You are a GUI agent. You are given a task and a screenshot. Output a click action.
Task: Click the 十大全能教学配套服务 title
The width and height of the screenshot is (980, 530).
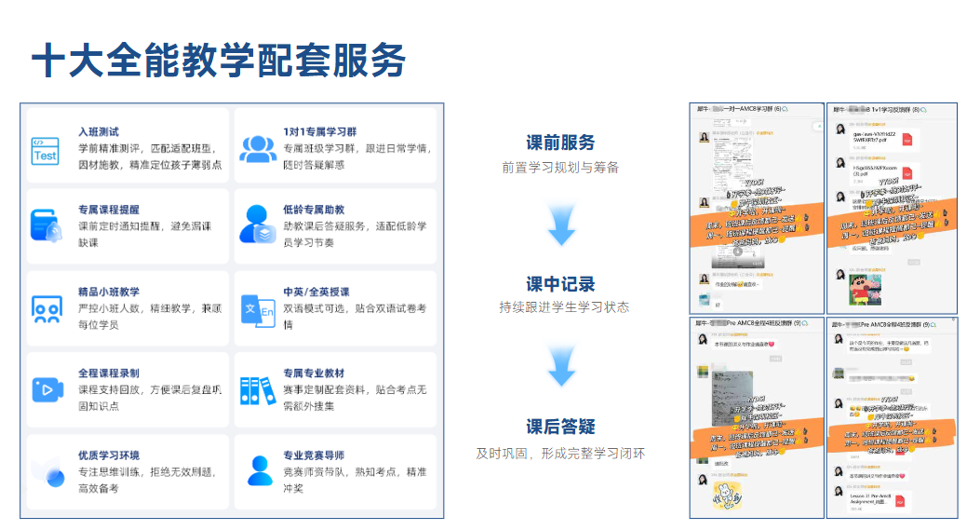pyautogui.click(x=219, y=61)
